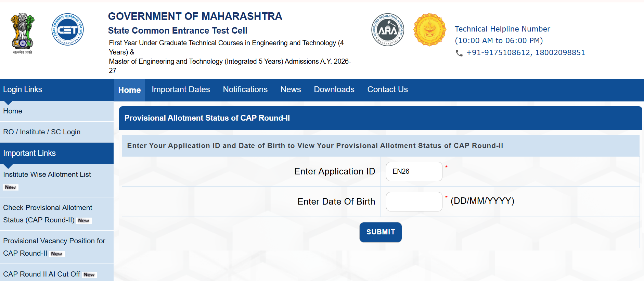Go to the Notifications menu item
This screenshot has width=644, height=281.
pos(245,89)
